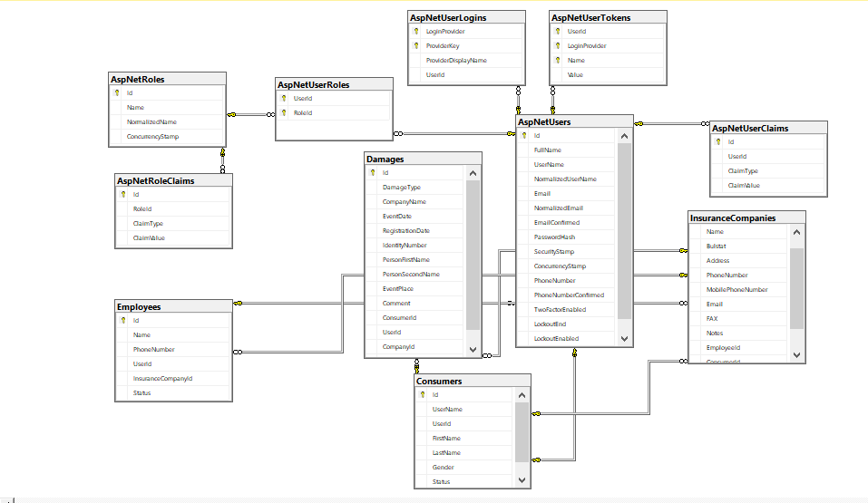Select the PersonFirstName column in Damages
Screen dimensions: 868x503
pos(415,259)
